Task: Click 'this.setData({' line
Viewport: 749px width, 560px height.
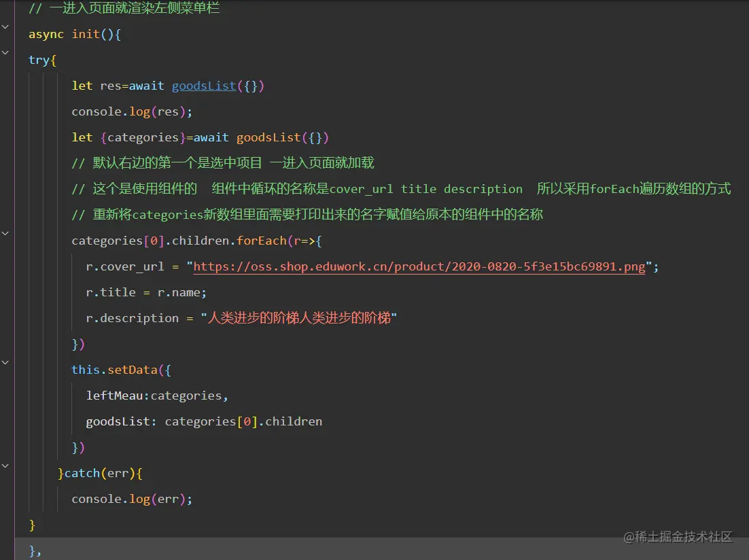Action: click(122, 370)
